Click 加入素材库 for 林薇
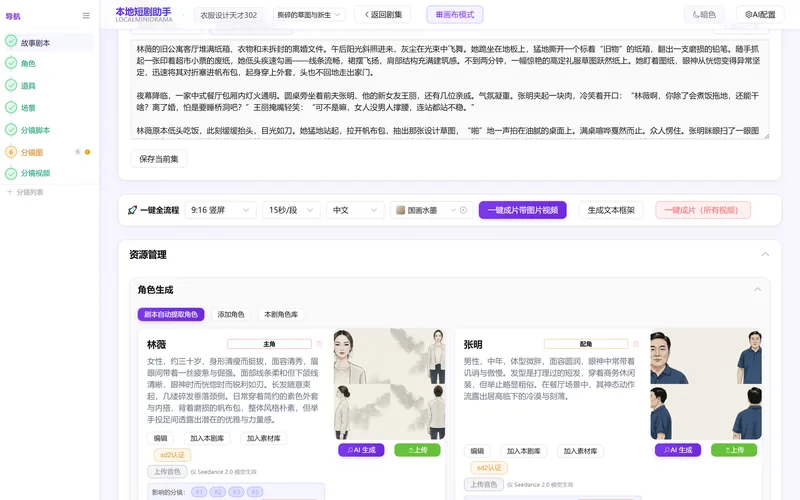 tap(263, 438)
